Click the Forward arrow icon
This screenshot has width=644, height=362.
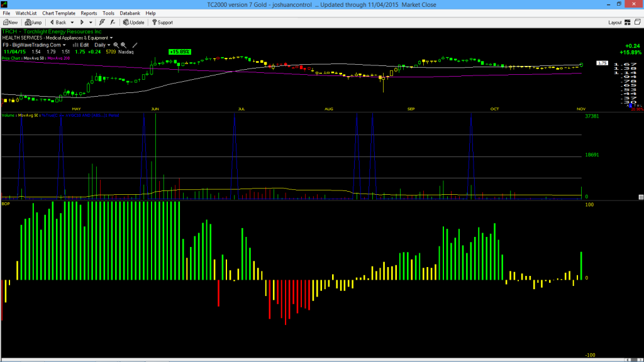82,23
